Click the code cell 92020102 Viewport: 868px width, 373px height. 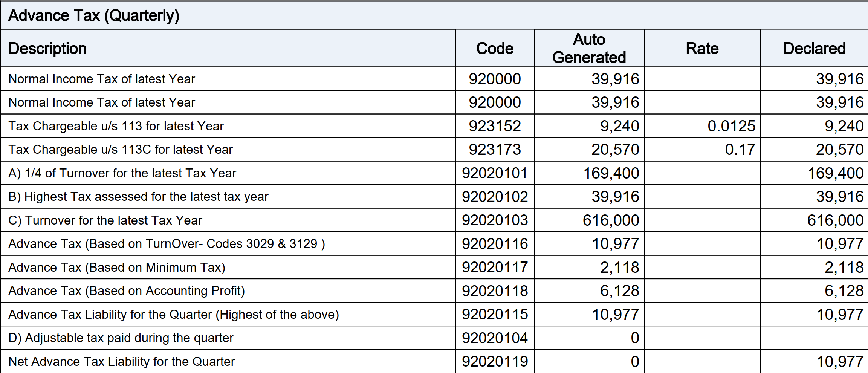(495, 197)
